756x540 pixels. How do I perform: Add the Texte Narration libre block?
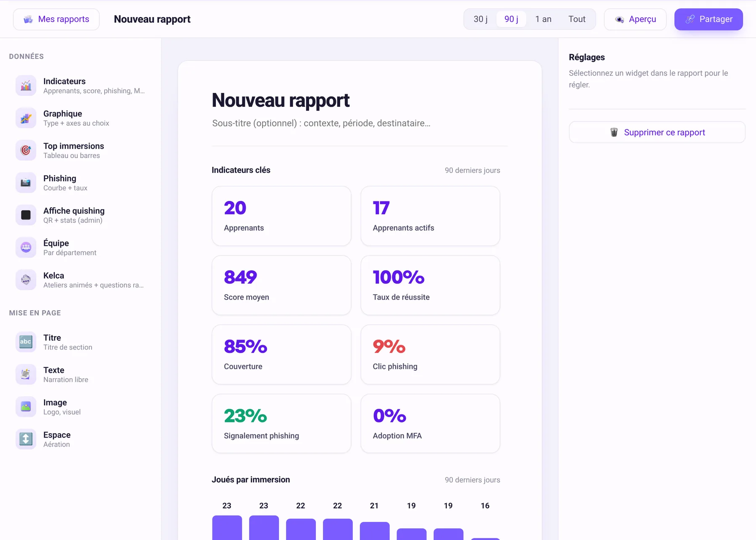tap(81, 374)
